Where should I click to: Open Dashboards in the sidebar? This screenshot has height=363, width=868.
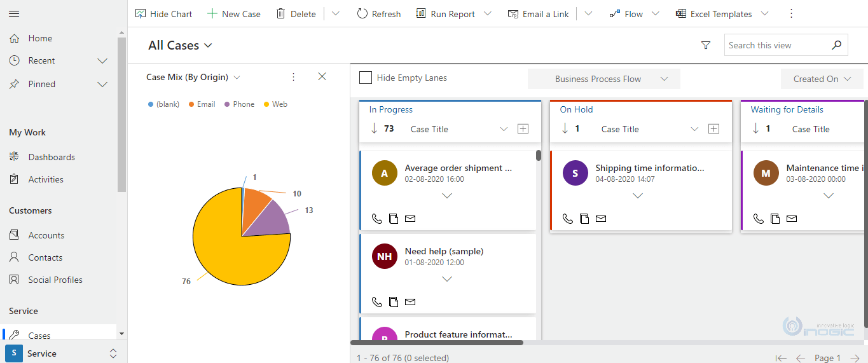[52, 157]
